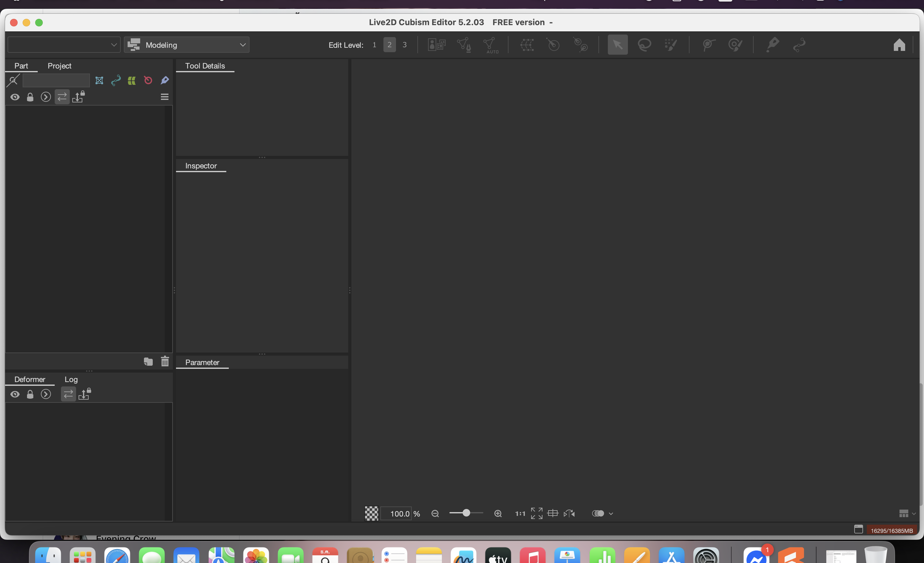Click the trash icon in Part panel

(x=165, y=361)
